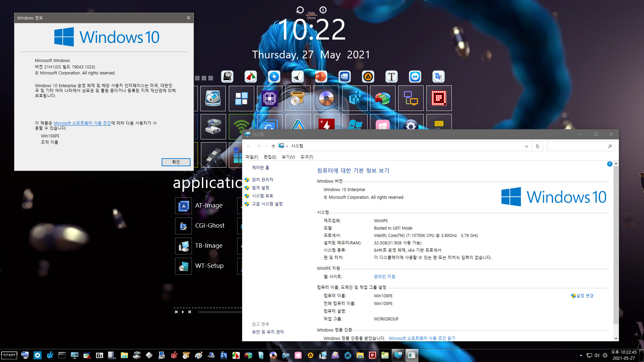Open the USB flash drive tile
644x362 pixels.
pyautogui.click(x=213, y=155)
